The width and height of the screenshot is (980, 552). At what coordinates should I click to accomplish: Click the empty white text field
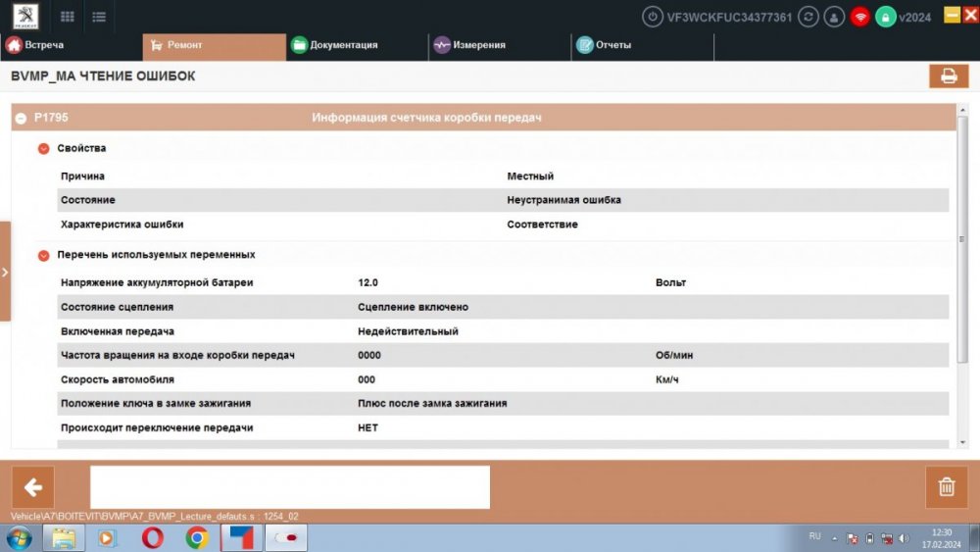(x=290, y=487)
